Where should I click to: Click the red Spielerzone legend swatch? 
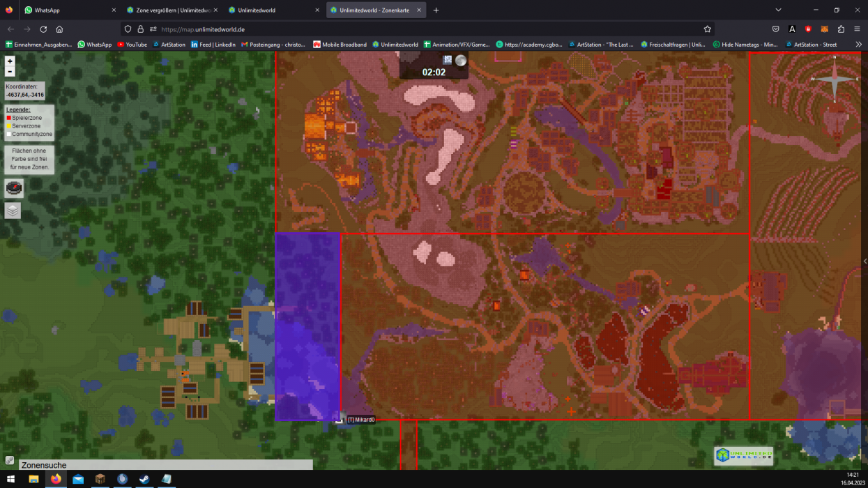(x=8, y=118)
